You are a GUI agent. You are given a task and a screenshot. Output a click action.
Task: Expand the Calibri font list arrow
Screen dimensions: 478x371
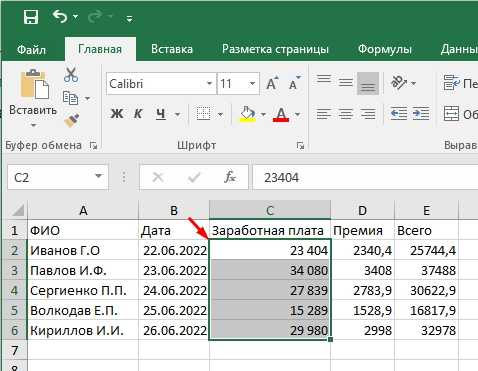point(209,83)
